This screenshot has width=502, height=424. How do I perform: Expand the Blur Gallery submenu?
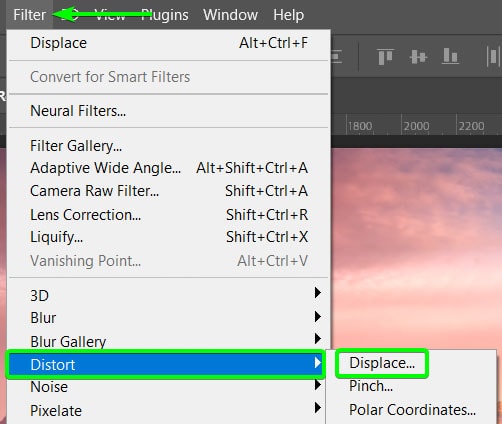(x=318, y=339)
